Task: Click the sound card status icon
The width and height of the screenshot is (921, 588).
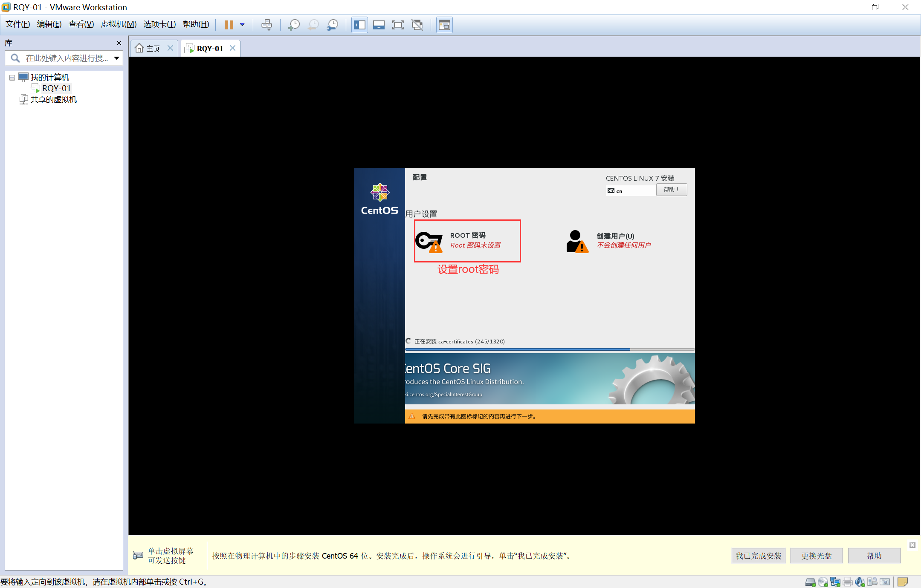Action: [x=860, y=582]
